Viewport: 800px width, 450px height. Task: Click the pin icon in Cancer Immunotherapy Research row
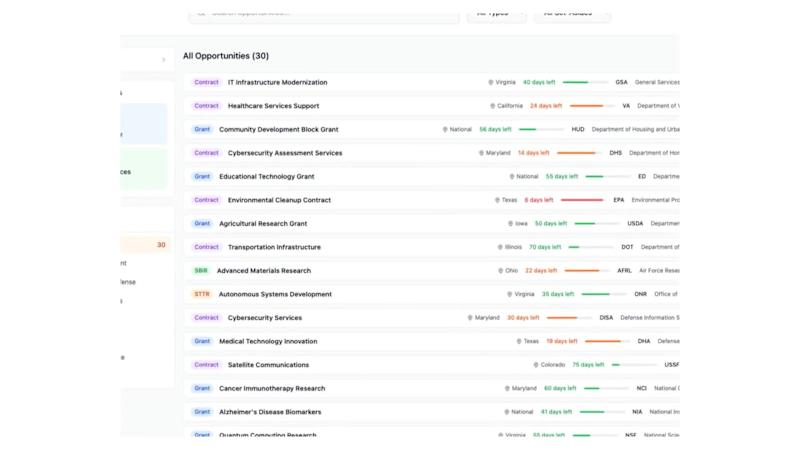click(507, 388)
